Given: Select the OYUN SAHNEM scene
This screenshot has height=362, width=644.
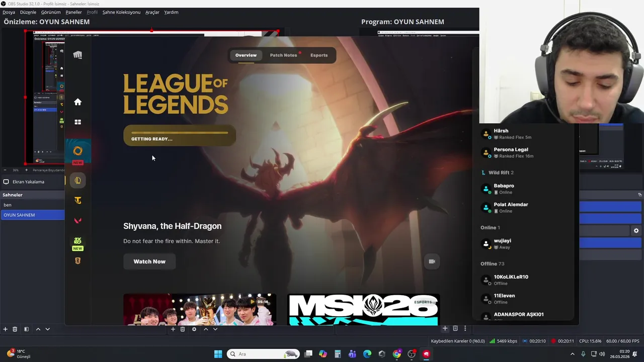Looking at the screenshot, I should 32,215.
